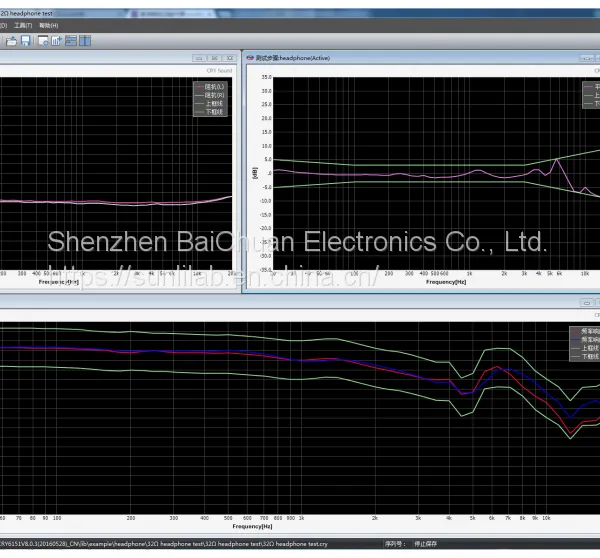Maximize the impedance chart sub-window

[x=215, y=58]
